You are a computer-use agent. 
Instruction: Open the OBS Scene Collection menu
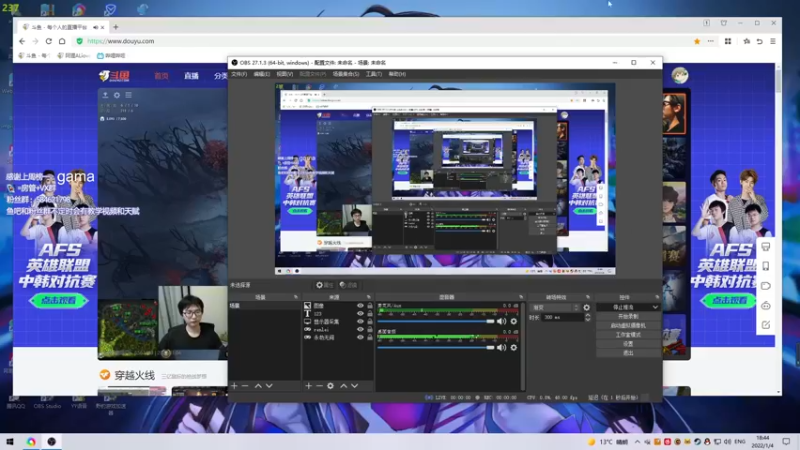[x=346, y=74]
